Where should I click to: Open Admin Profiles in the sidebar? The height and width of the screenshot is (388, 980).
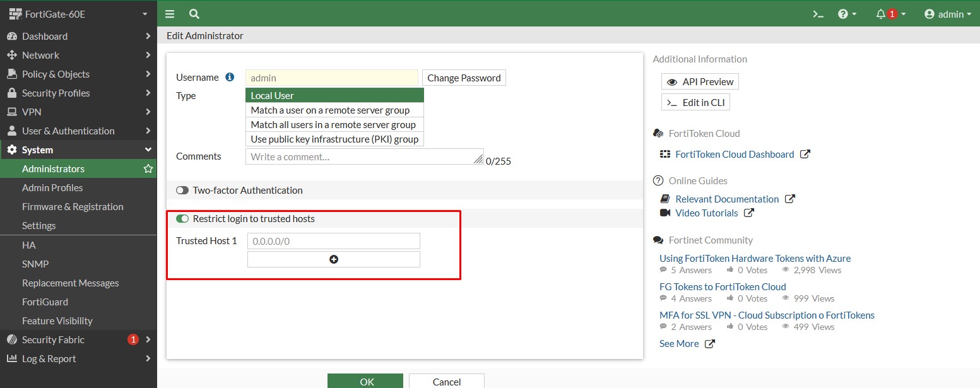click(x=52, y=188)
